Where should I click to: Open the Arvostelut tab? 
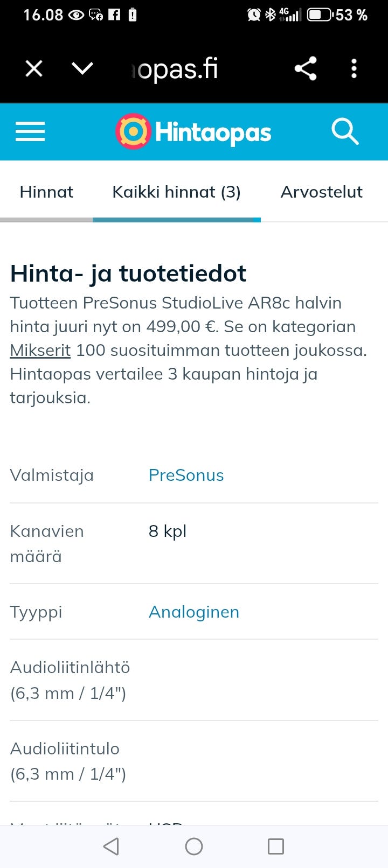click(321, 192)
